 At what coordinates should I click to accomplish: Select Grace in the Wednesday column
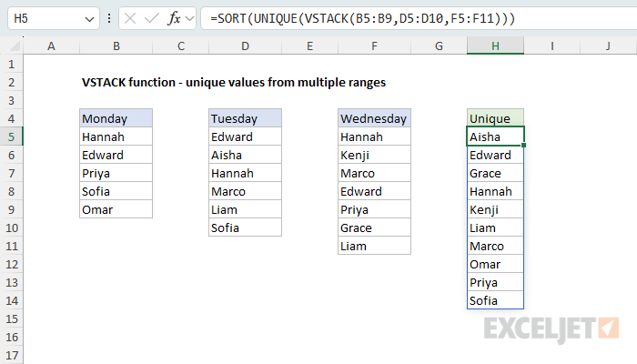click(374, 227)
